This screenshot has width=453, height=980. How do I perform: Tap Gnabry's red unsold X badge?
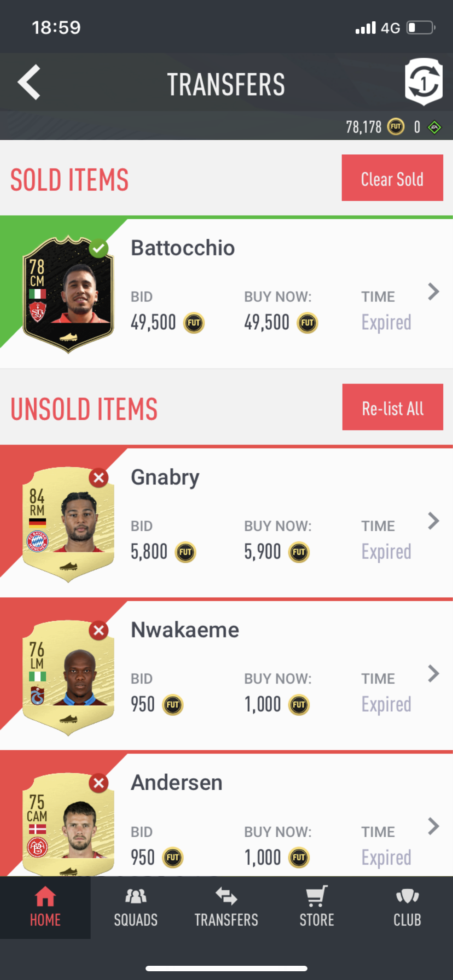pos(99,478)
